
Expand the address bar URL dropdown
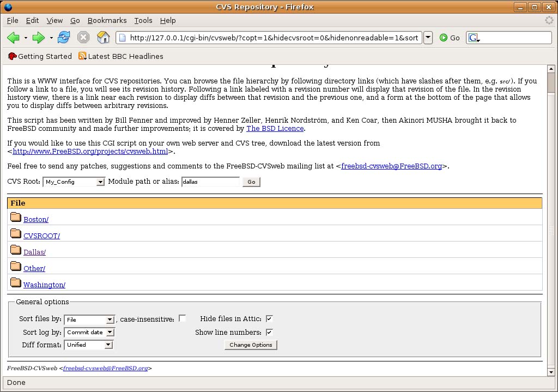point(428,38)
